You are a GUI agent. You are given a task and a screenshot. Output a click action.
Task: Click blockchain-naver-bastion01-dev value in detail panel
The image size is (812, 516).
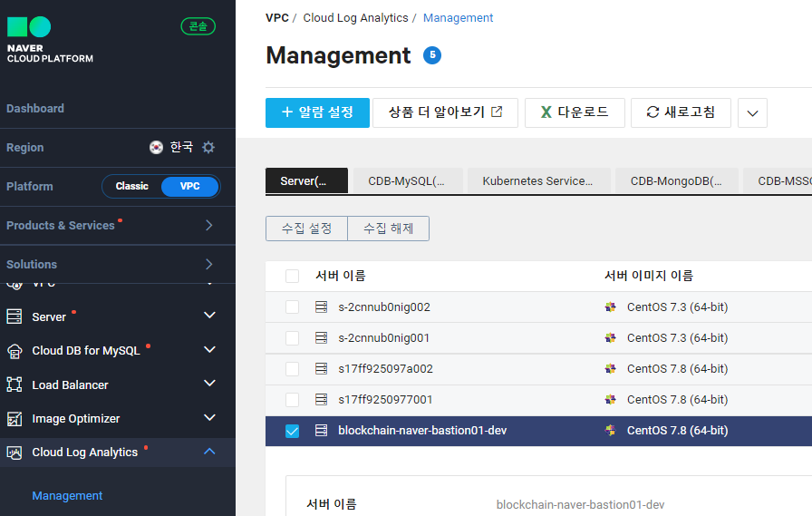pyautogui.click(x=580, y=504)
